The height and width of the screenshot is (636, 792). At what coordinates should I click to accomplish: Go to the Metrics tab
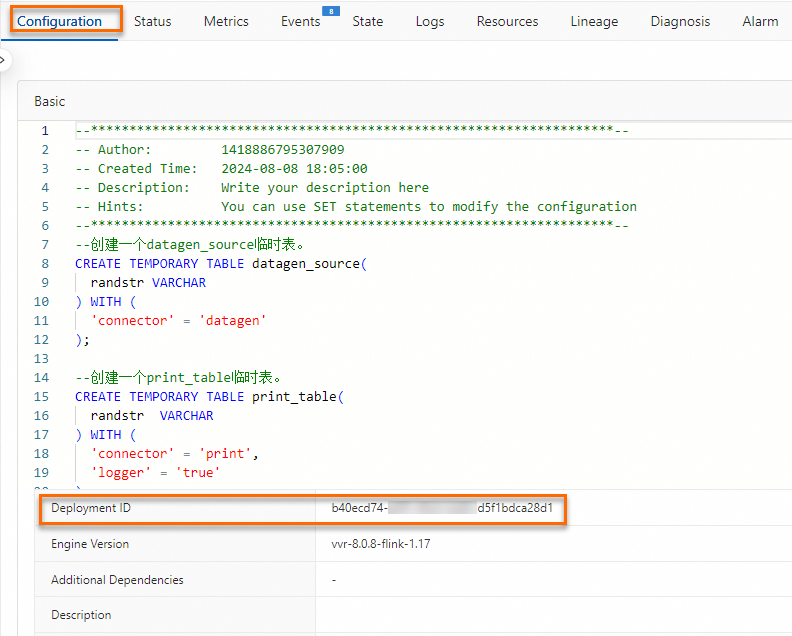point(226,21)
